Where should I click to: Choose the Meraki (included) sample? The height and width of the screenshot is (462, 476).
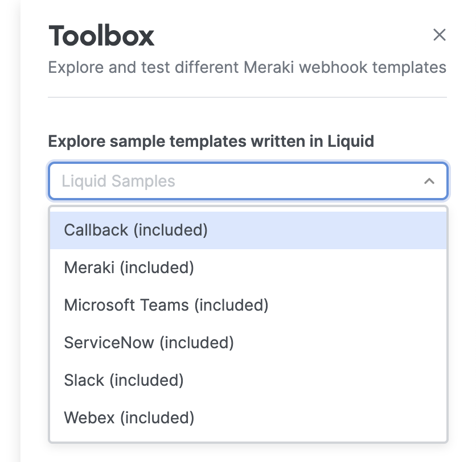(x=248, y=267)
